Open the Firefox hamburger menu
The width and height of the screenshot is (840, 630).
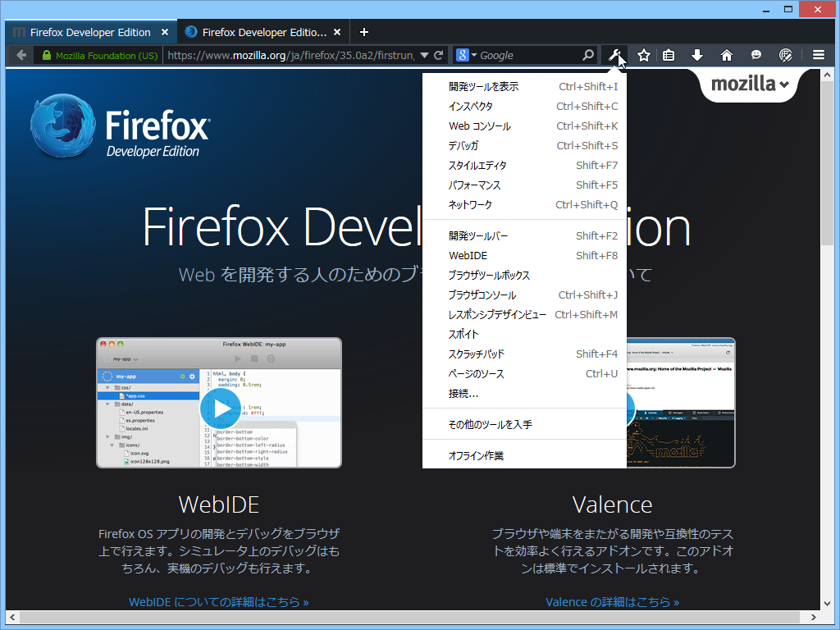818,54
